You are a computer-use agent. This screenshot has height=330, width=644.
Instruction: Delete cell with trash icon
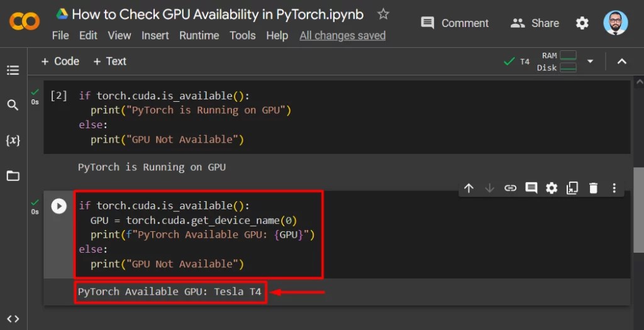593,188
